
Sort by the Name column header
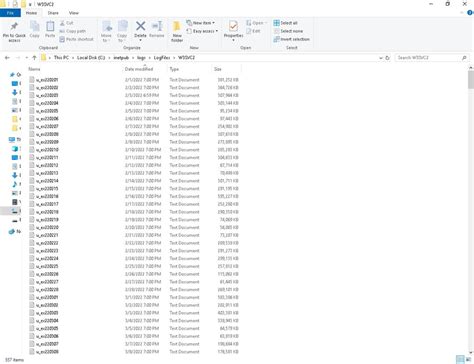(x=34, y=69)
